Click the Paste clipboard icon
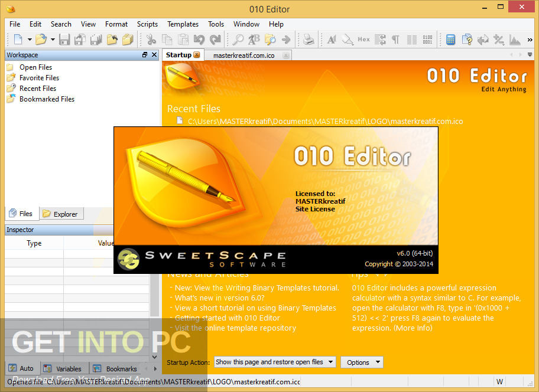539x392 pixels. 183,40
